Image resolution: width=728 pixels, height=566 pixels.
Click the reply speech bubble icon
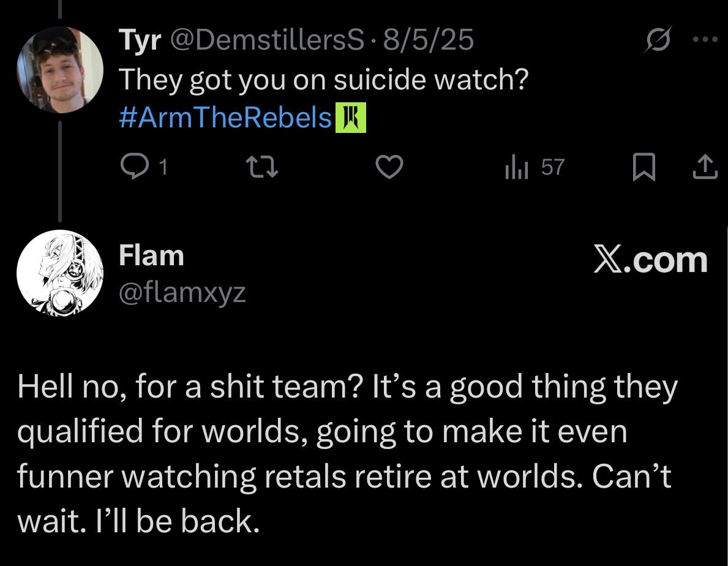131,167
